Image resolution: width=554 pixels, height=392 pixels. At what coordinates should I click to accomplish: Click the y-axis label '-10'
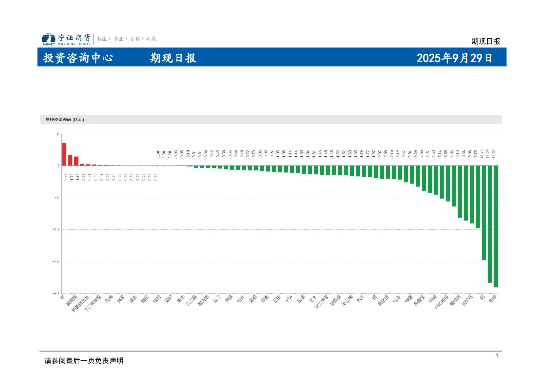[x=56, y=229]
